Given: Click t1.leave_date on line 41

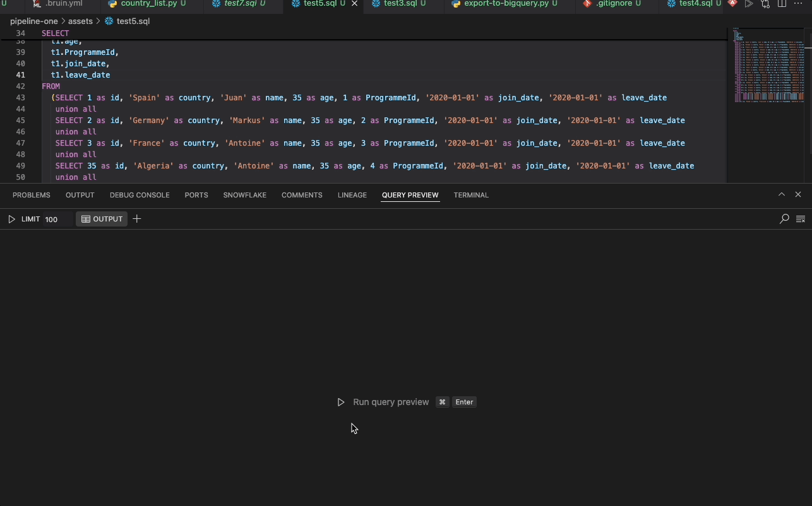Looking at the screenshot, I should pyautogui.click(x=80, y=75).
